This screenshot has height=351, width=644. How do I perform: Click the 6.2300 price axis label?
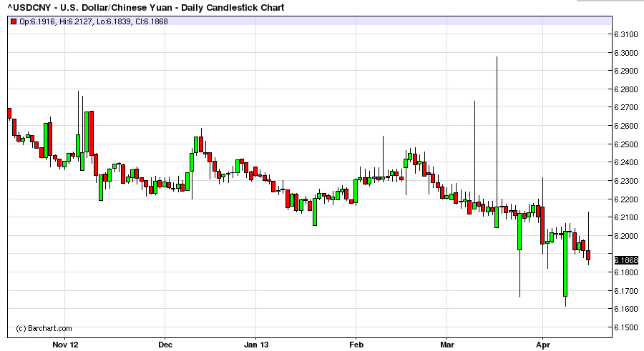tap(626, 181)
